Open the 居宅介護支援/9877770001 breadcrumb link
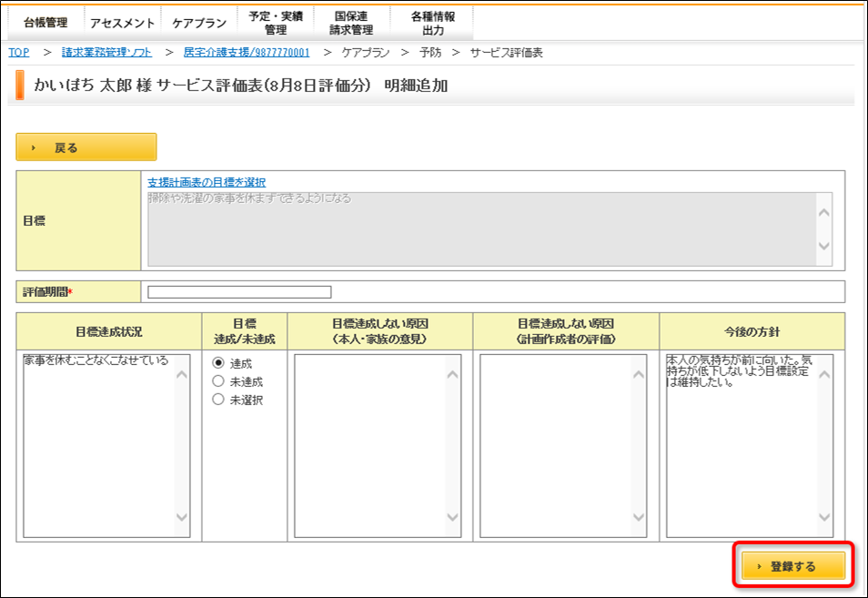Screen dimensions: 868x598 247,52
